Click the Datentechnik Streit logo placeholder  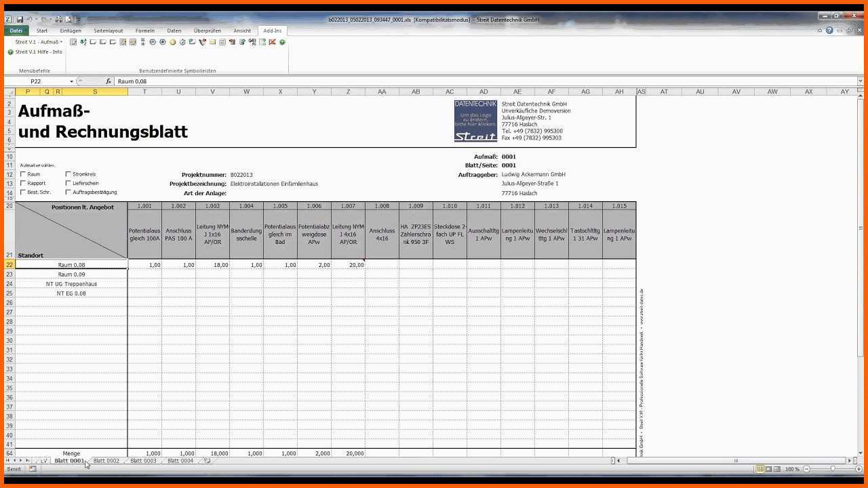click(475, 121)
